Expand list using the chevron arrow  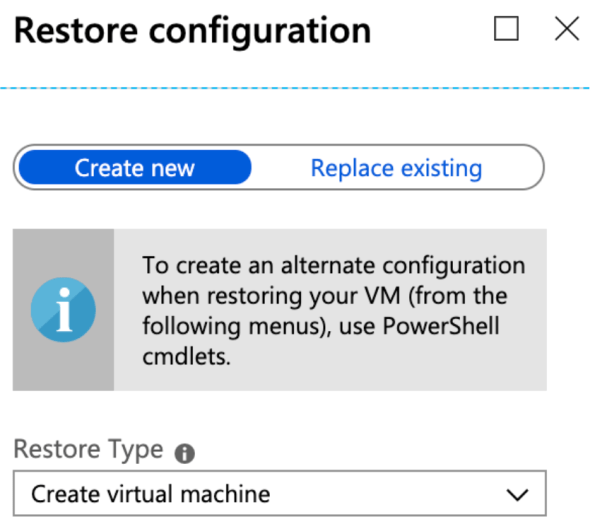coord(517,494)
